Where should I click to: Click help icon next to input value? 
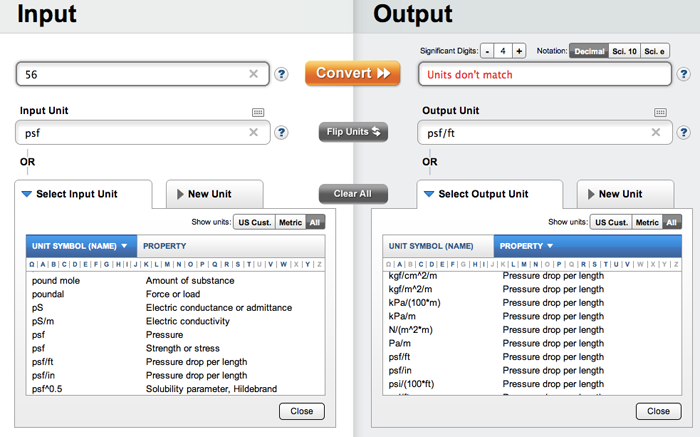tap(282, 73)
